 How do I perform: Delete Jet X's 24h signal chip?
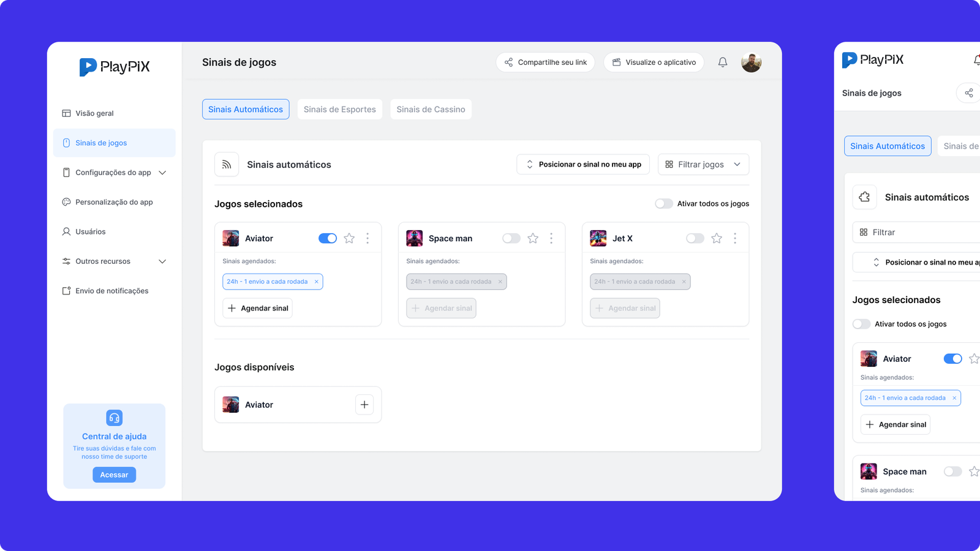684,282
